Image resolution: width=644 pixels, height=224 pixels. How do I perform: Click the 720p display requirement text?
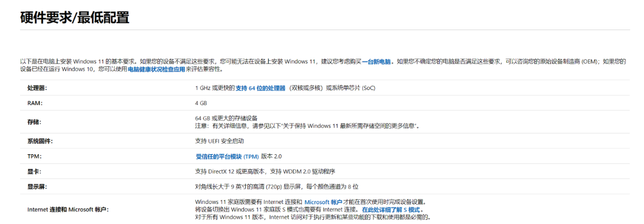(x=277, y=187)
